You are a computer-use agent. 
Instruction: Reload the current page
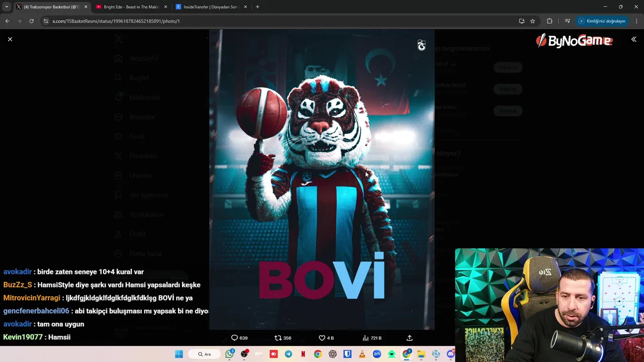[31, 21]
